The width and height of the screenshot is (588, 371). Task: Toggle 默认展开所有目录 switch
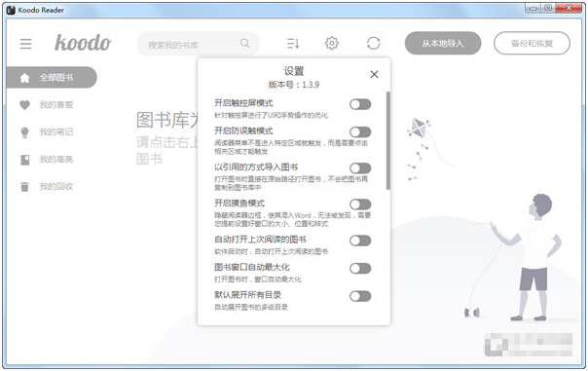tap(360, 296)
